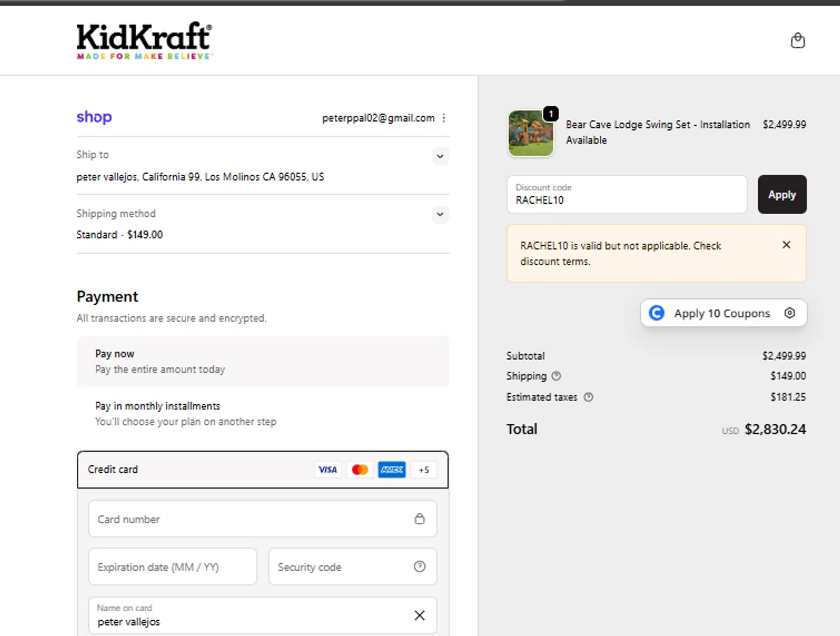Image resolution: width=840 pixels, height=636 pixels.
Task: Show security code help icon
Action: 419,567
